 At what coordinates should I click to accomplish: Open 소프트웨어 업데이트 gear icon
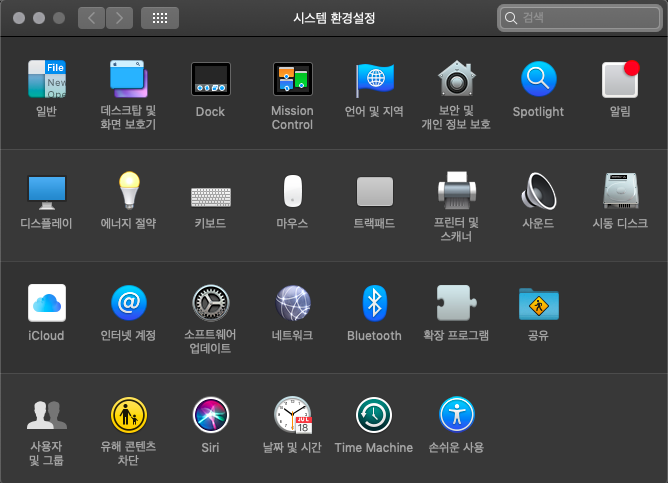211,303
